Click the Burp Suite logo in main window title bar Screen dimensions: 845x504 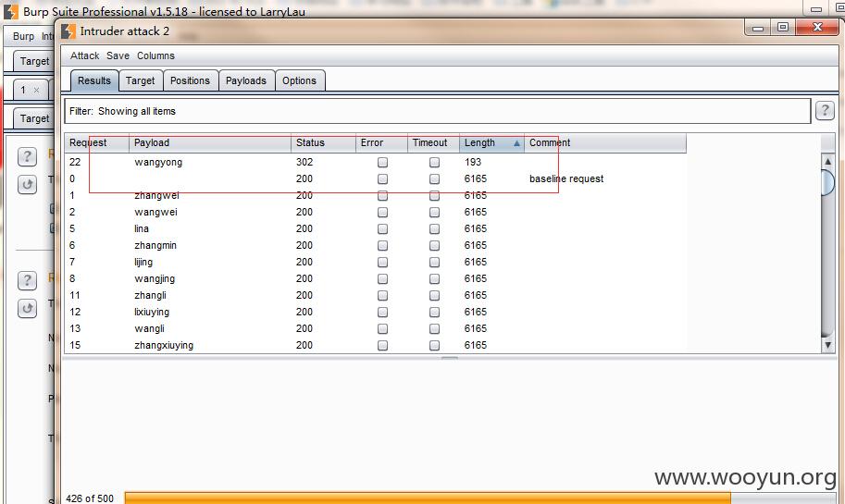tap(11, 11)
